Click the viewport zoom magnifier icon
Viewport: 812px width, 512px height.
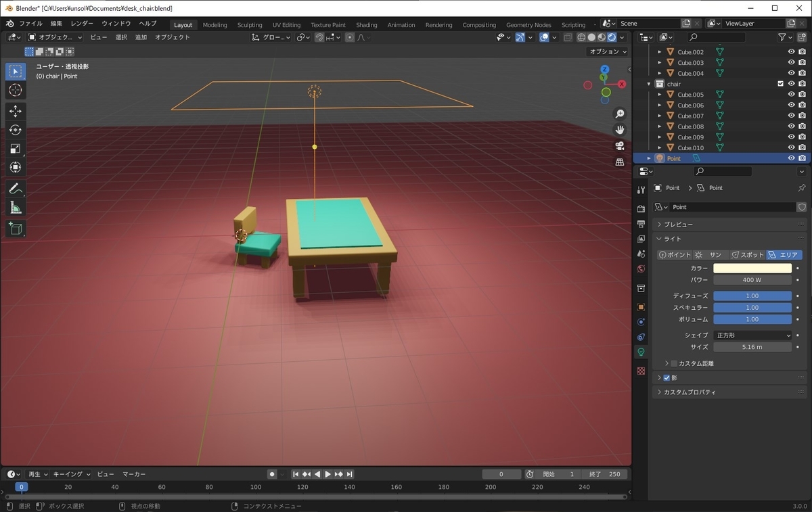click(x=619, y=114)
